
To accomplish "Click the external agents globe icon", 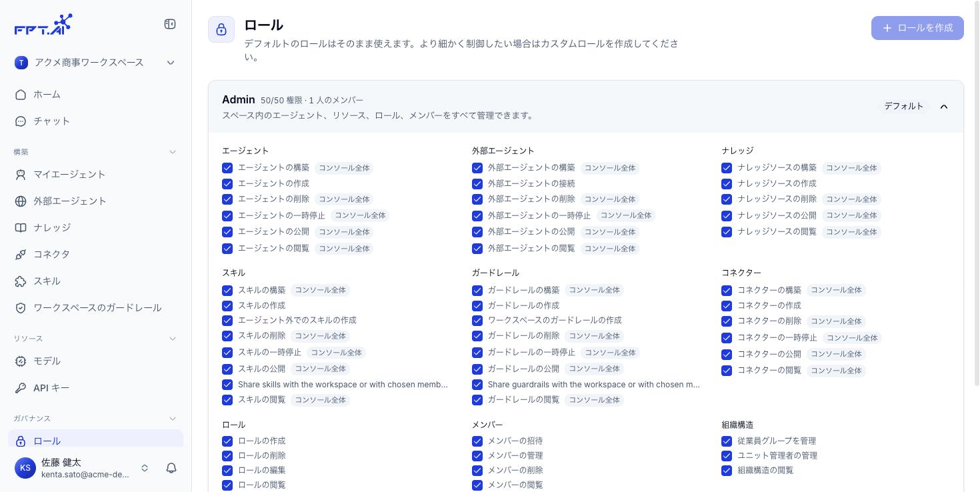I will (21, 201).
